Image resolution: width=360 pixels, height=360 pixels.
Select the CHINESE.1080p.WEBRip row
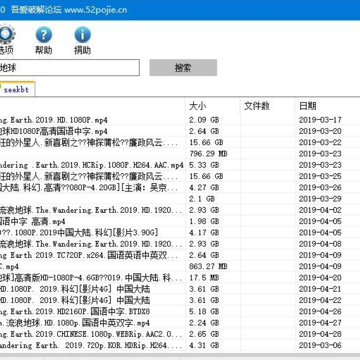click(x=180, y=334)
